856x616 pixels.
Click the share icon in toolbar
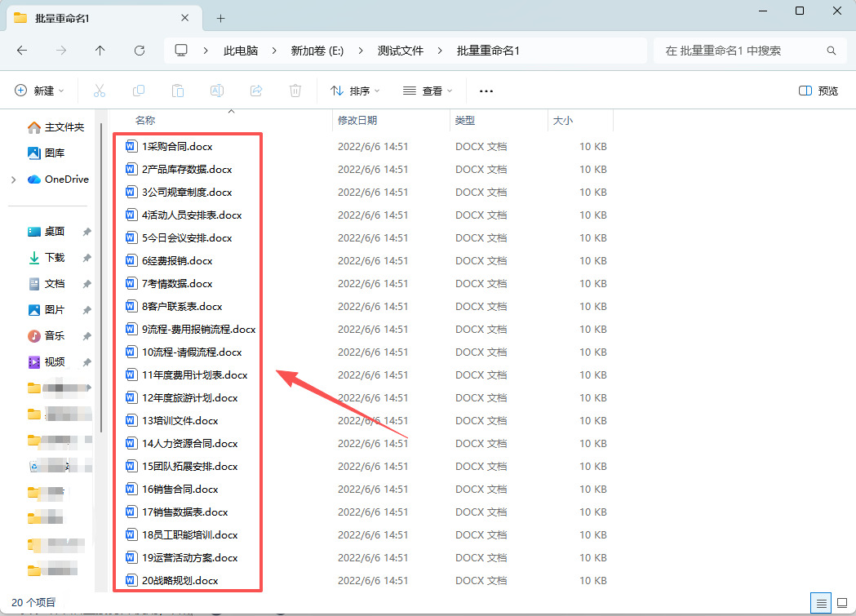(256, 91)
